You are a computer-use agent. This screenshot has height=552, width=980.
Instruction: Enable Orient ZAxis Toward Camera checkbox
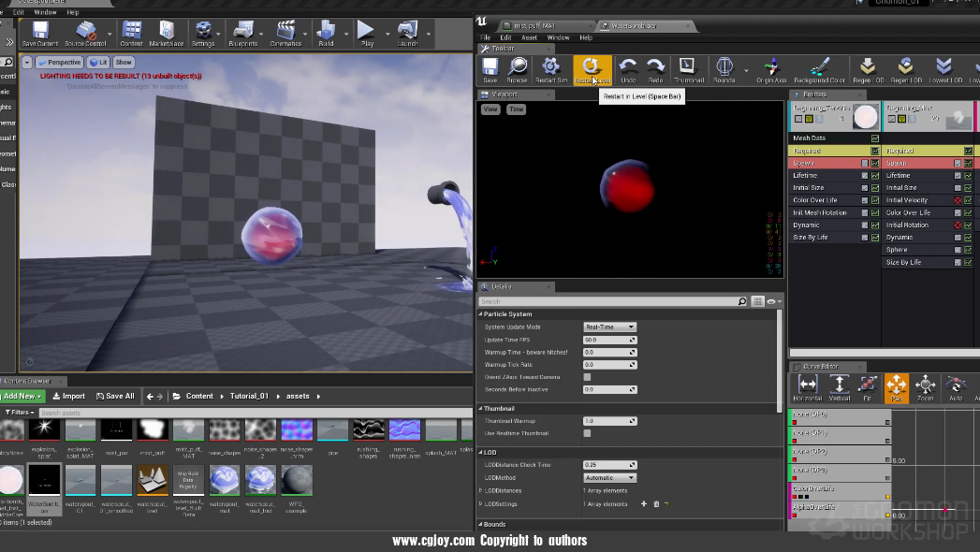(x=587, y=377)
